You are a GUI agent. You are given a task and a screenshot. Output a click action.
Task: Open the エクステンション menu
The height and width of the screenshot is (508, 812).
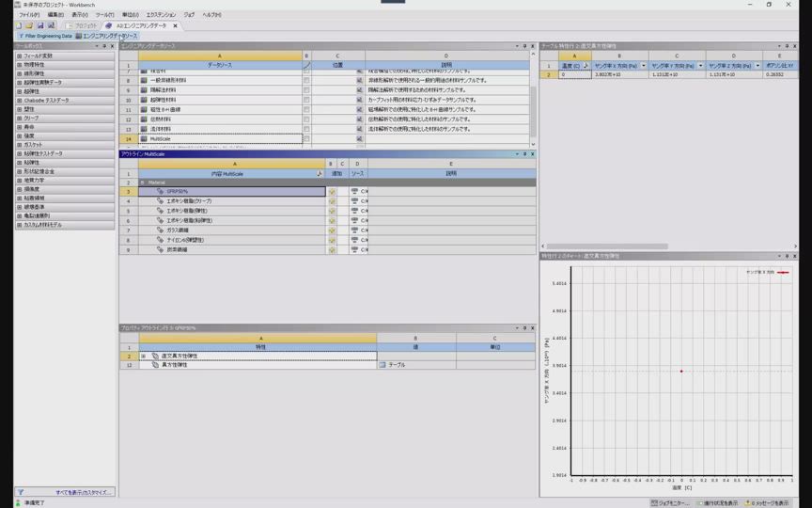click(x=161, y=15)
